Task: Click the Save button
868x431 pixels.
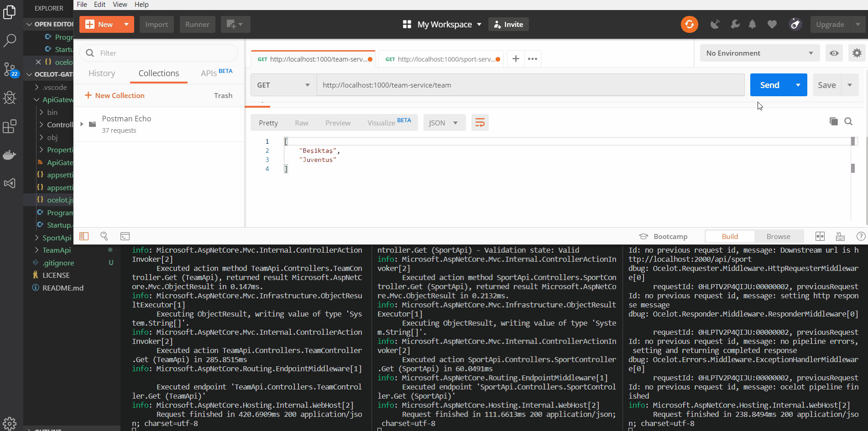Action: coord(827,85)
